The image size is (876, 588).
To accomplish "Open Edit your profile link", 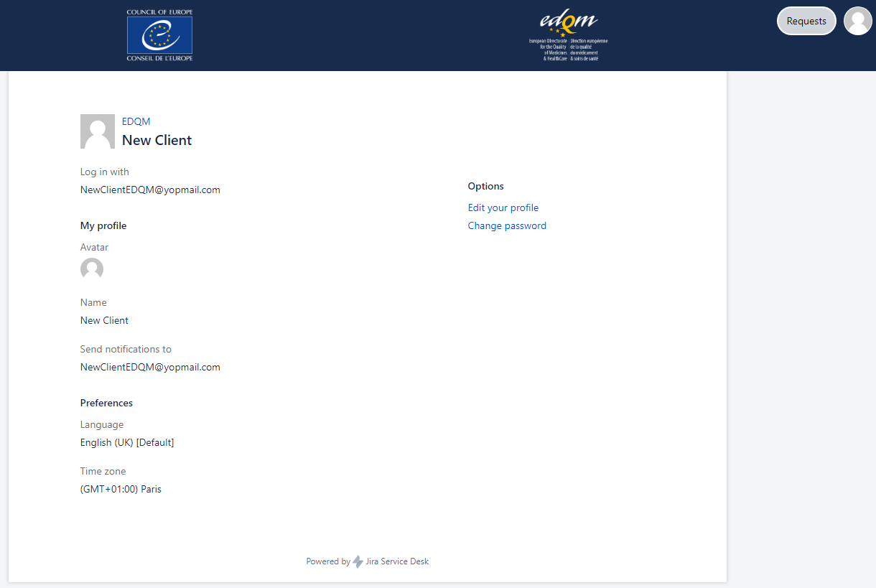I will (503, 207).
